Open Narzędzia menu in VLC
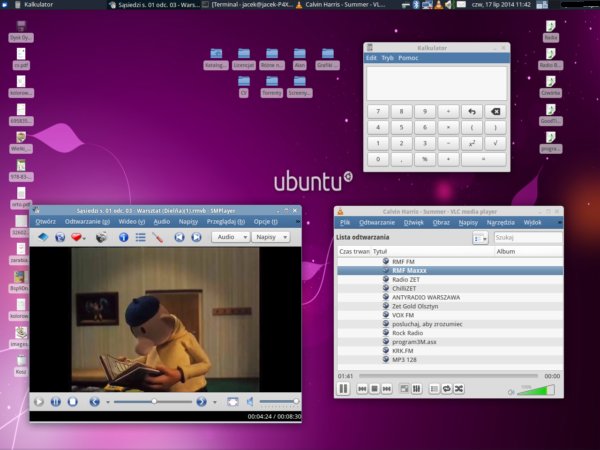The width and height of the screenshot is (600, 450). click(x=501, y=222)
